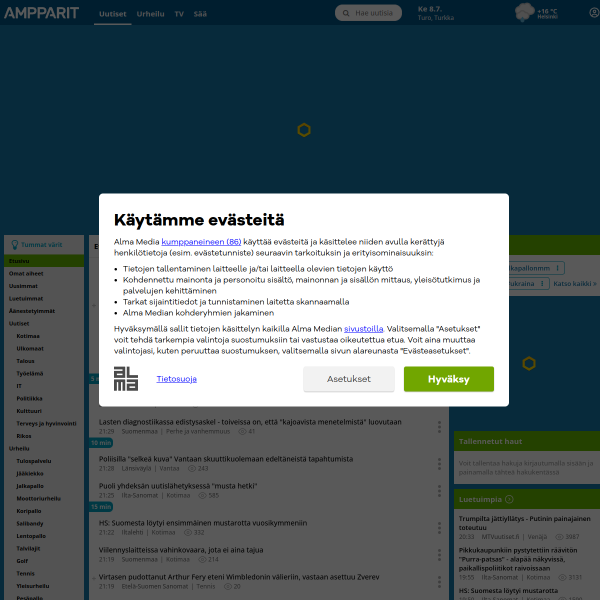Open the sidebar Kotimaa subcategory

click(x=28, y=336)
